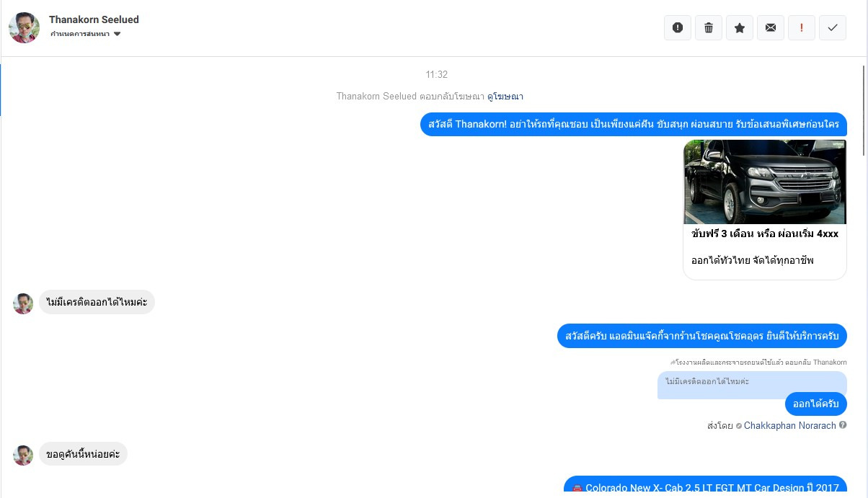Select the ออกได้ครับ message bubble
This screenshot has width=868, height=498.
(816, 404)
